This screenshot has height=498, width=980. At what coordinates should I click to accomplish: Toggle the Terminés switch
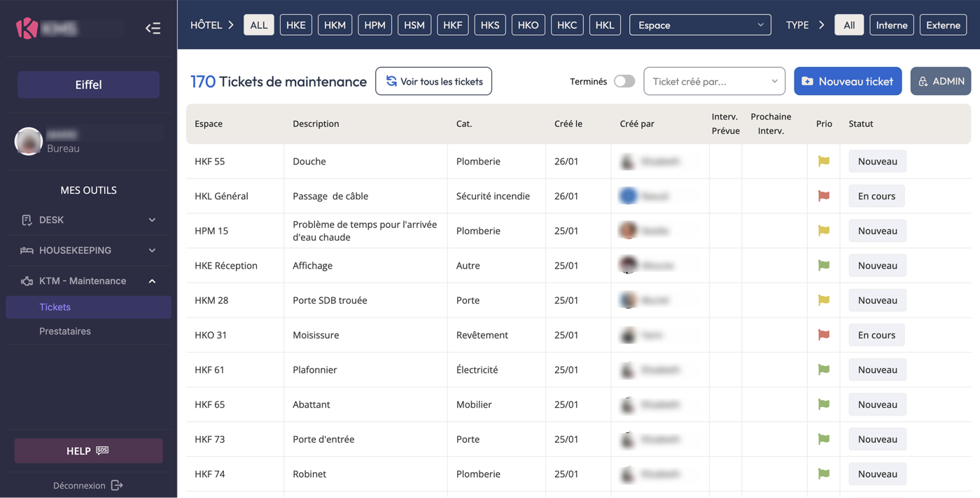click(x=624, y=81)
